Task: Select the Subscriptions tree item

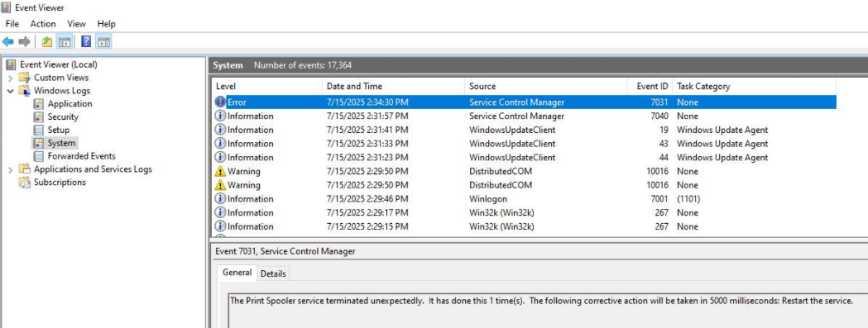Action: pyautogui.click(x=60, y=183)
